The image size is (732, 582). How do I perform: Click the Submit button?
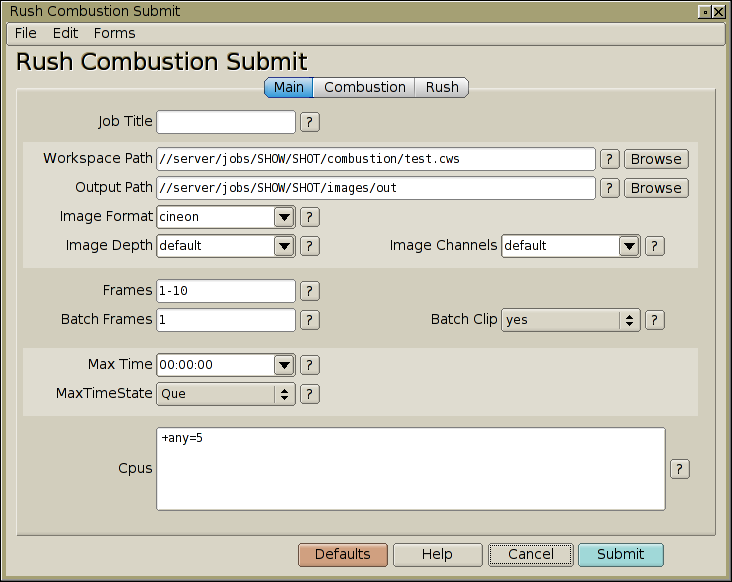click(620, 554)
